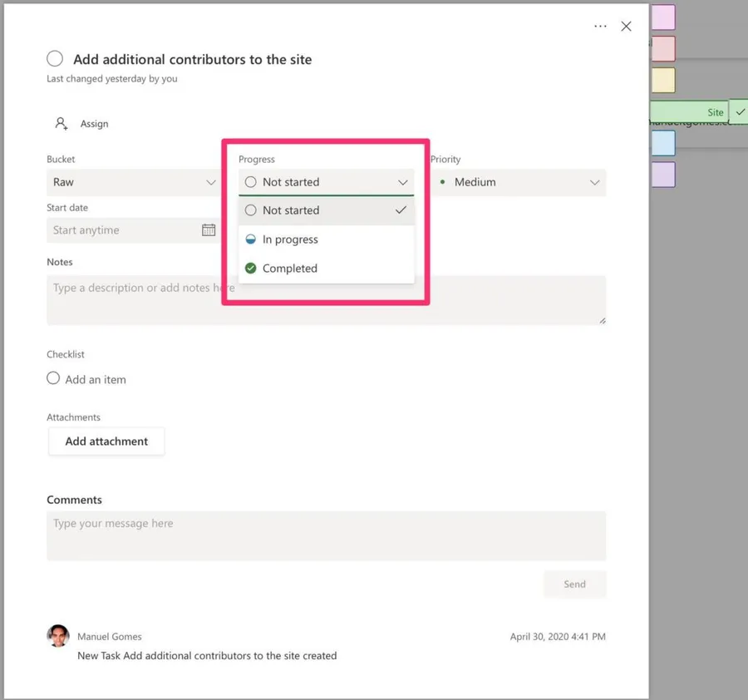The width and height of the screenshot is (748, 700).
Task: Open the three-dots more options menu
Action: (600, 27)
